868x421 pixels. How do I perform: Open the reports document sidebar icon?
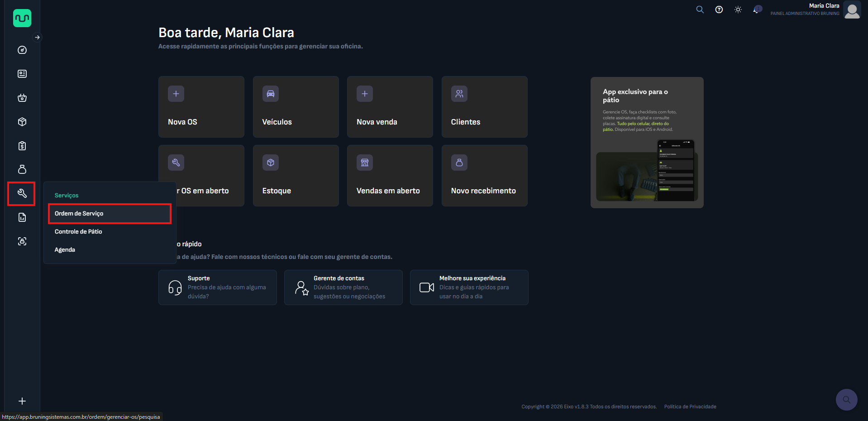tap(22, 217)
